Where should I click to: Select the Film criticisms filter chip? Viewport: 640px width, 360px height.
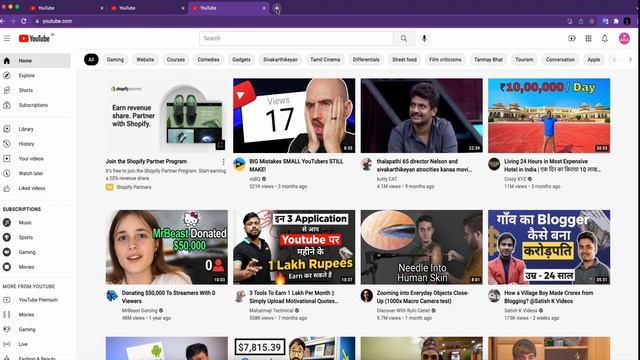[445, 60]
